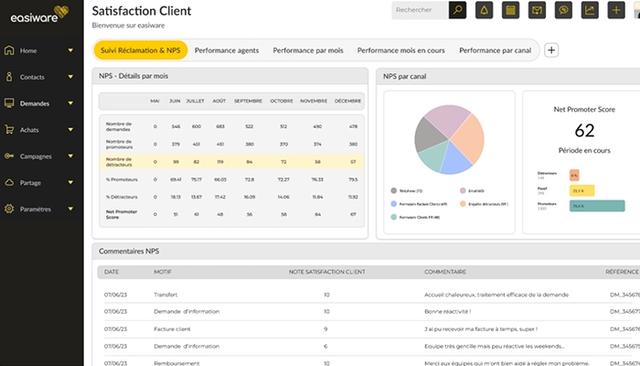The width and height of the screenshot is (640, 366).
Task: Expand the Demandes menu arrow
Action: [71, 103]
